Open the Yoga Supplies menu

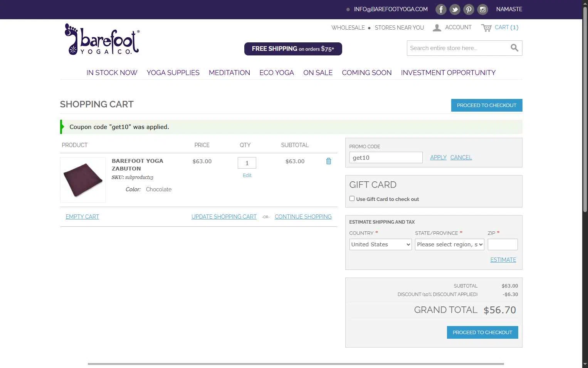[173, 73]
